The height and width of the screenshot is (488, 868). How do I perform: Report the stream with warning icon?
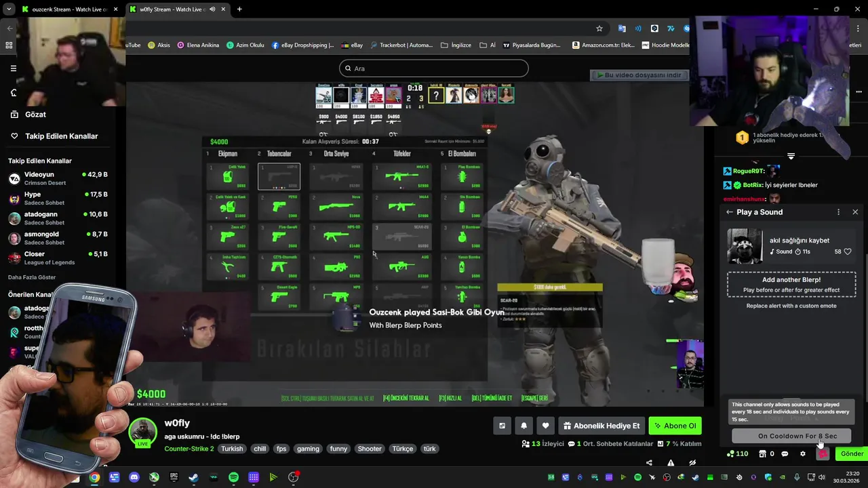[671, 463]
